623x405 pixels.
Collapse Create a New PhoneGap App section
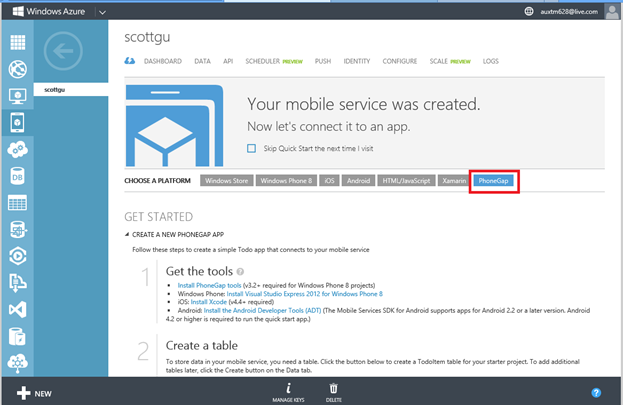127,234
